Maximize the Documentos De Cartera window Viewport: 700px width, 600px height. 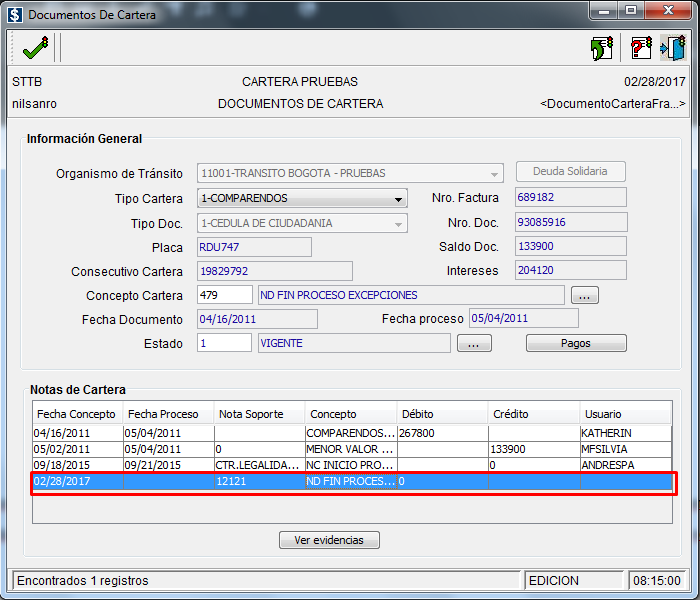(x=630, y=11)
